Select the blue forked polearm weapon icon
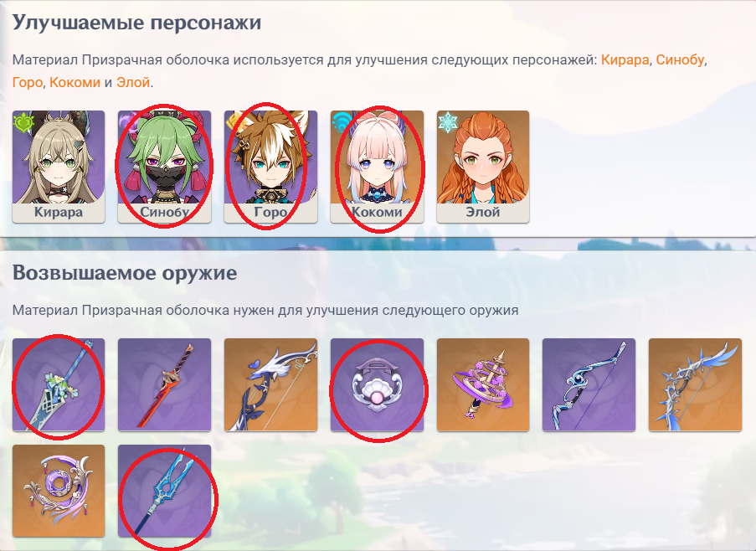Screen dimensions: 756x551 click(164, 491)
